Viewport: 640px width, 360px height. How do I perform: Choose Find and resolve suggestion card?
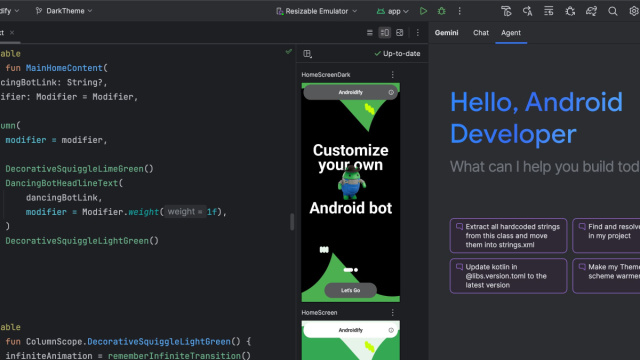[606, 236]
